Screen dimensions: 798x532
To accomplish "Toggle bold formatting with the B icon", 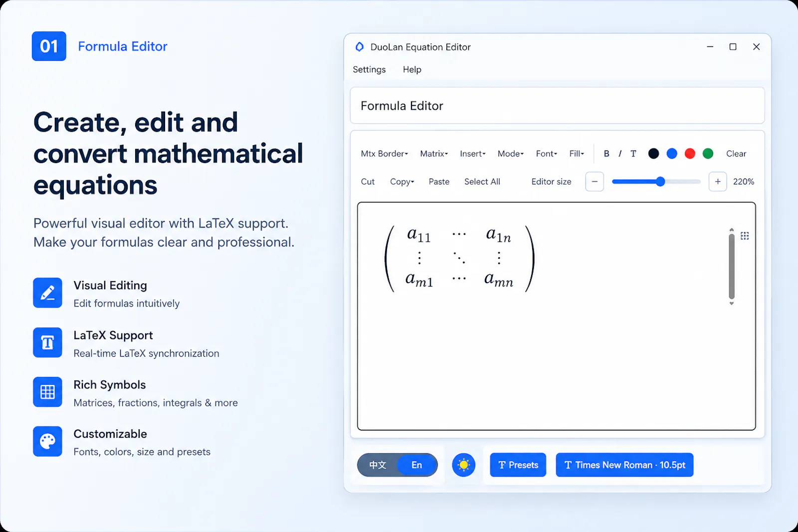I will click(x=606, y=154).
